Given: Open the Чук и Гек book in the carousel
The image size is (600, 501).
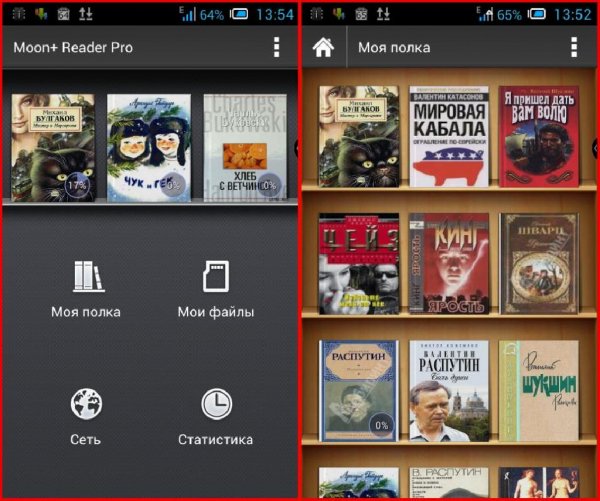Looking at the screenshot, I should click(x=149, y=148).
